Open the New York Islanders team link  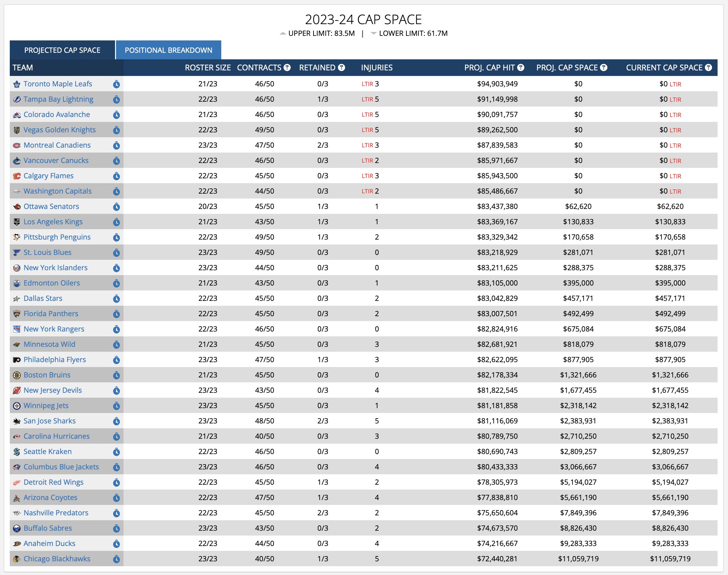pyautogui.click(x=55, y=268)
